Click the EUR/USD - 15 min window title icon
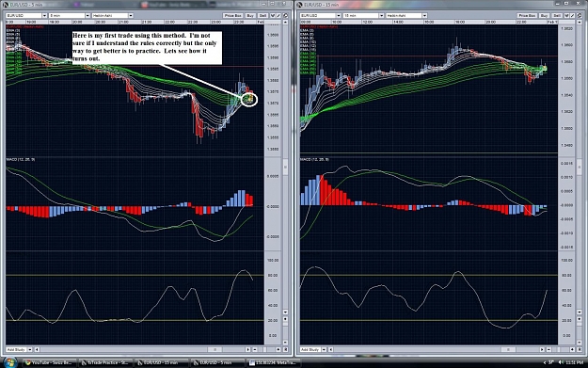Image resolution: width=588 pixels, height=368 pixels. [x=299, y=5]
